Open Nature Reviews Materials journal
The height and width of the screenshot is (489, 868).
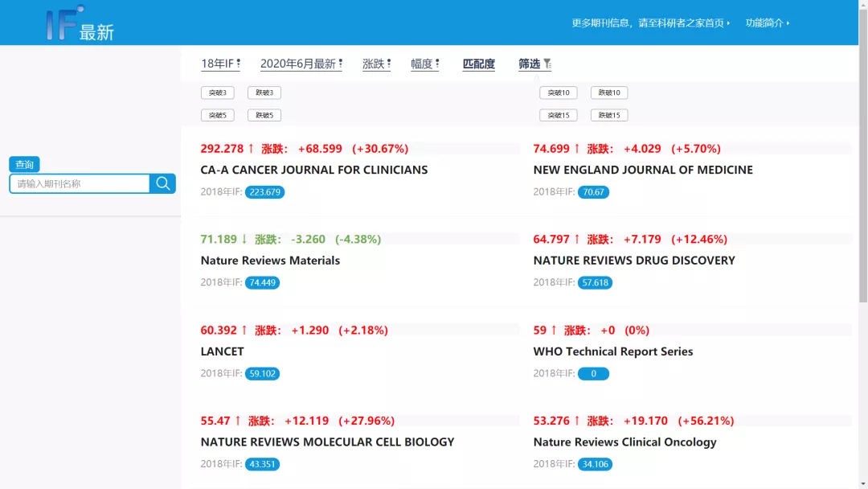270,261
